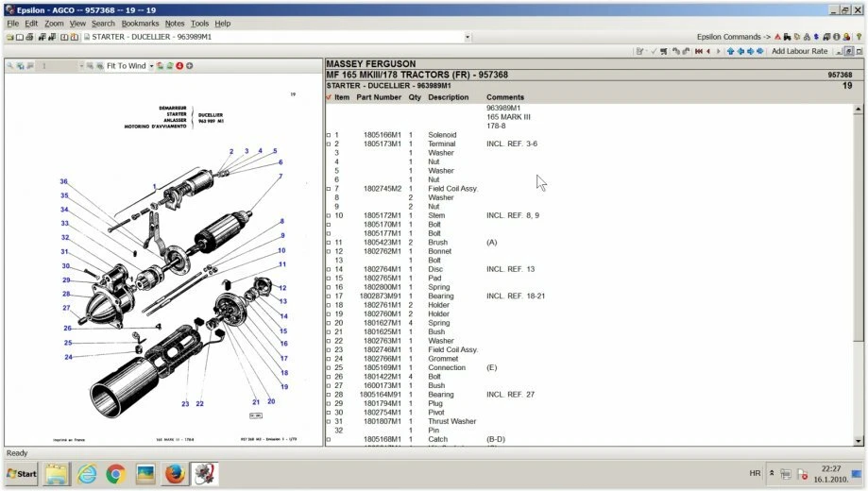This screenshot has height=491, width=868.
Task: Click the blue left arrow navigation icon
Action: (740, 51)
